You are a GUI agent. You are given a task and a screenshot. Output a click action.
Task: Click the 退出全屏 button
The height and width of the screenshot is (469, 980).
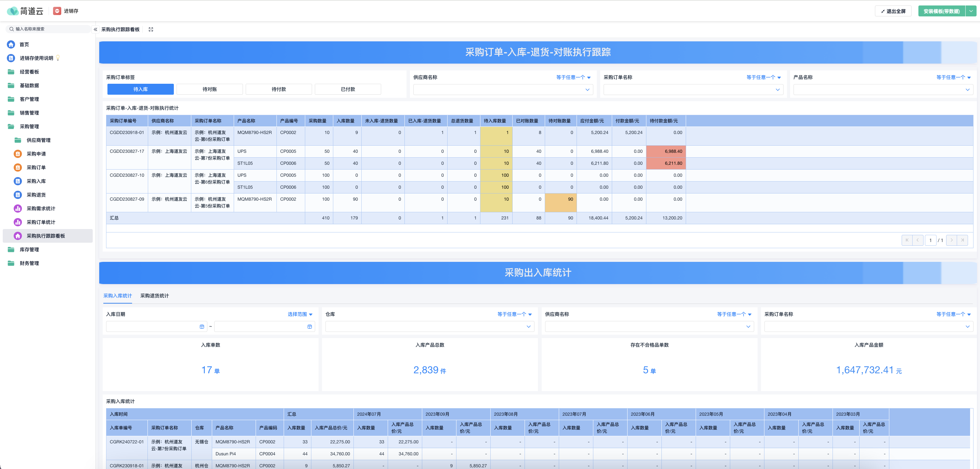pos(893,11)
